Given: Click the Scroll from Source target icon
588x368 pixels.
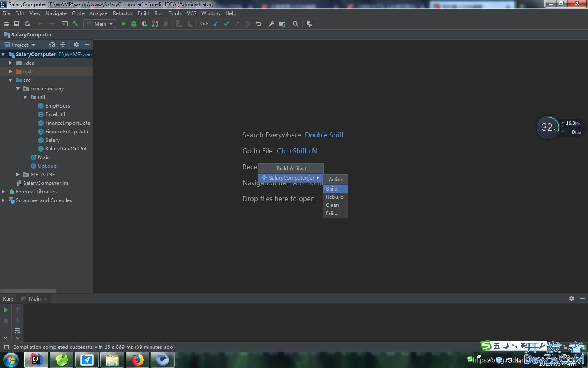Looking at the screenshot, I should point(52,45).
